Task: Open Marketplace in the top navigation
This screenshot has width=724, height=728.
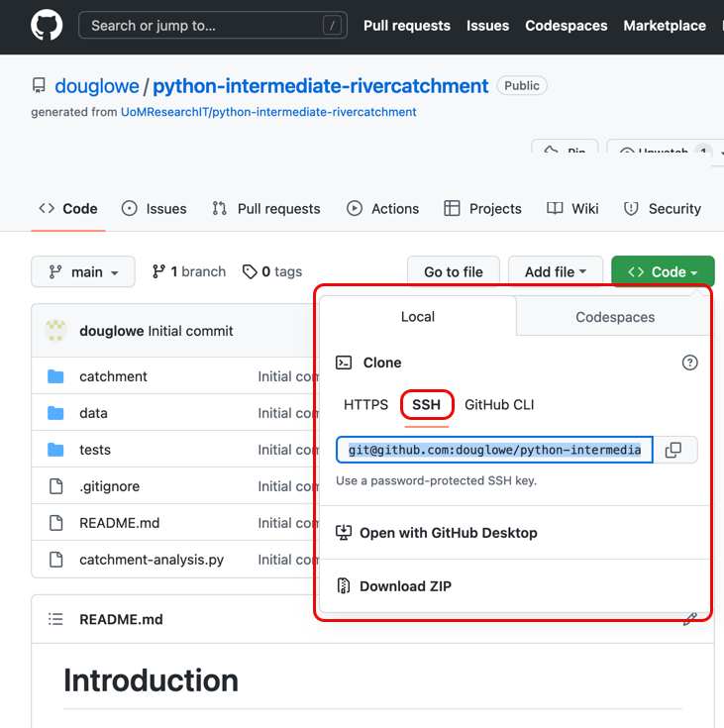Action: click(x=665, y=26)
